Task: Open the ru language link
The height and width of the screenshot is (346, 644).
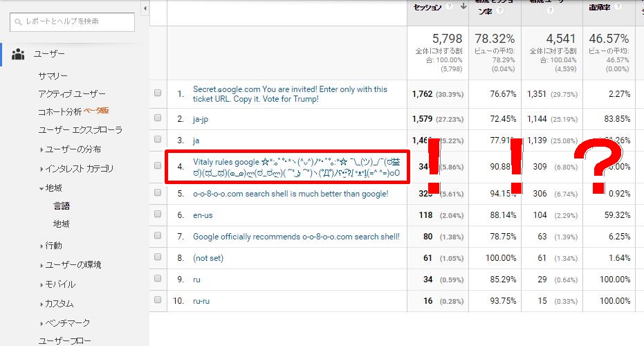Action: 196,280
